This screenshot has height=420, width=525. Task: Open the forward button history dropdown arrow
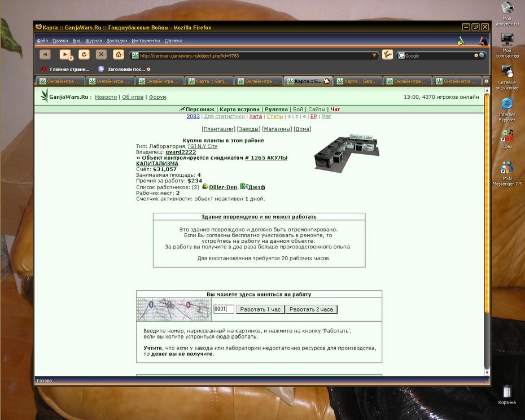(71, 59)
